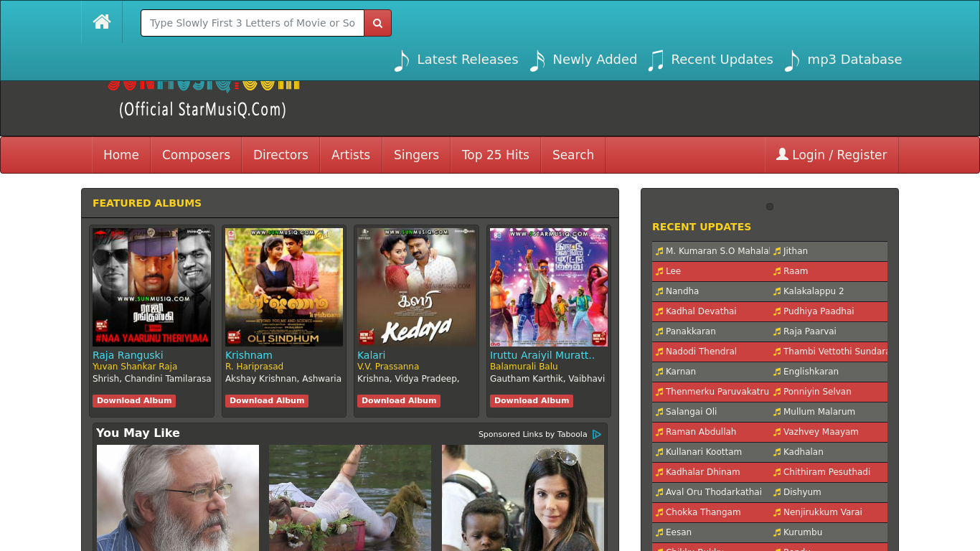The height and width of the screenshot is (551, 980).
Task: Click the user icon beside Login / Register
Action: pyautogui.click(x=782, y=154)
